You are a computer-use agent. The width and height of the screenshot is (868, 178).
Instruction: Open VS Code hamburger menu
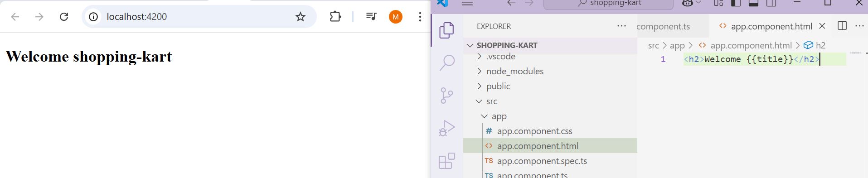467,3
